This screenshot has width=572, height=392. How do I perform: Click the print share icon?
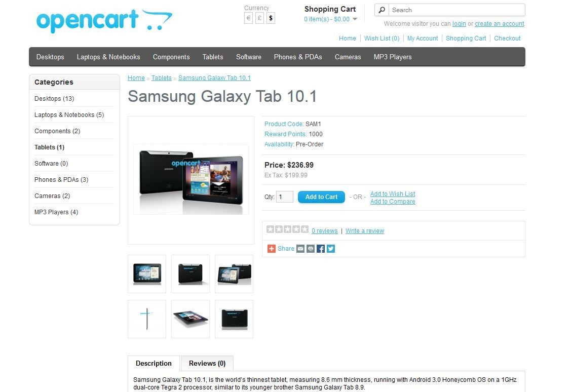tap(311, 249)
